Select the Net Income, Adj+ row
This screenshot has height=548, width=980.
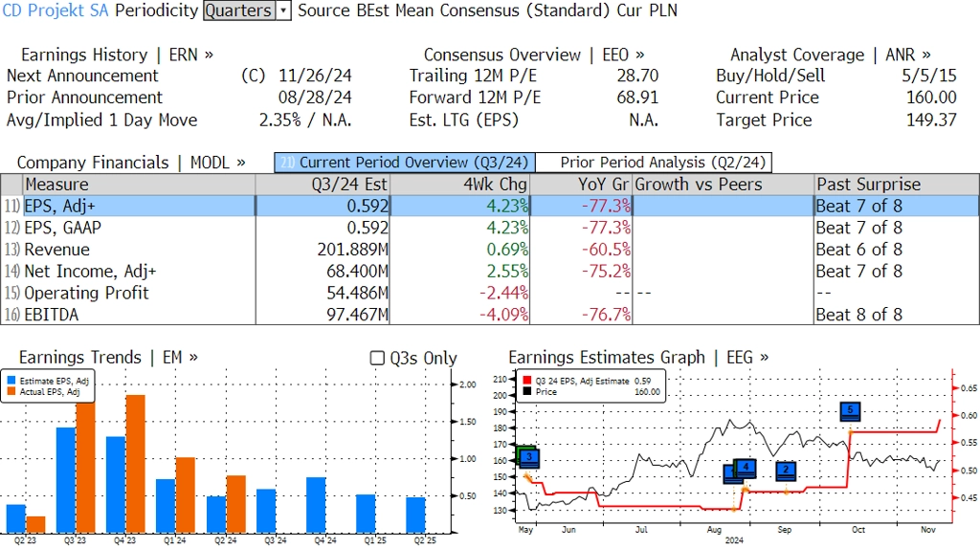click(490, 272)
